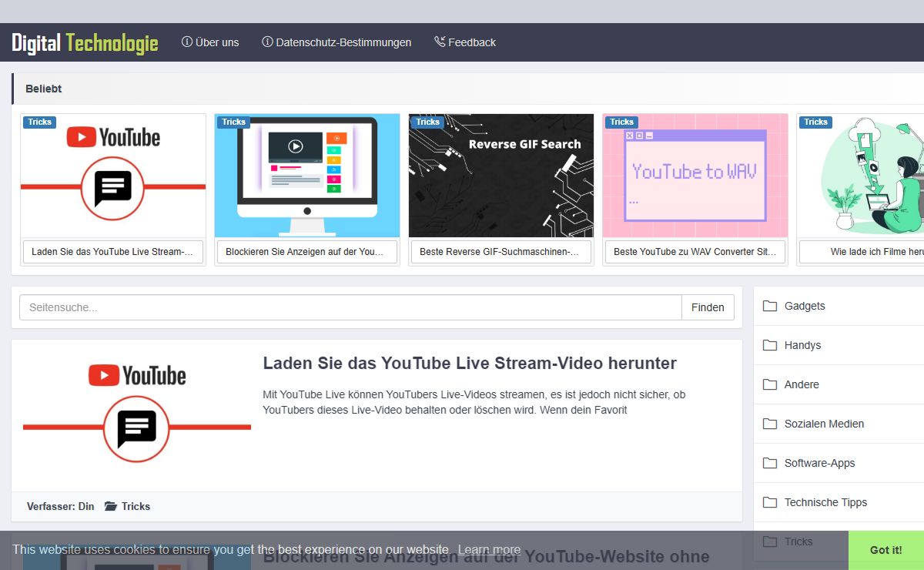Open the Wie lade ich Filme thumbnail

tap(861, 176)
